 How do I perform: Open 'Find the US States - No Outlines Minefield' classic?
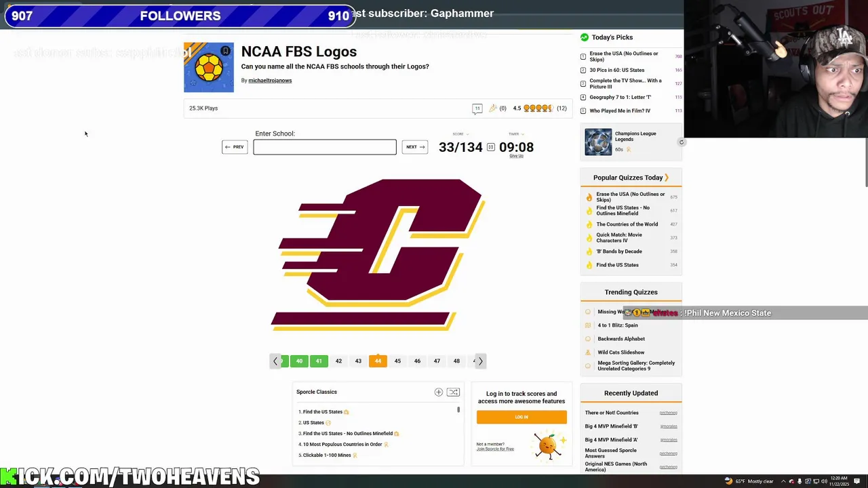pyautogui.click(x=348, y=434)
